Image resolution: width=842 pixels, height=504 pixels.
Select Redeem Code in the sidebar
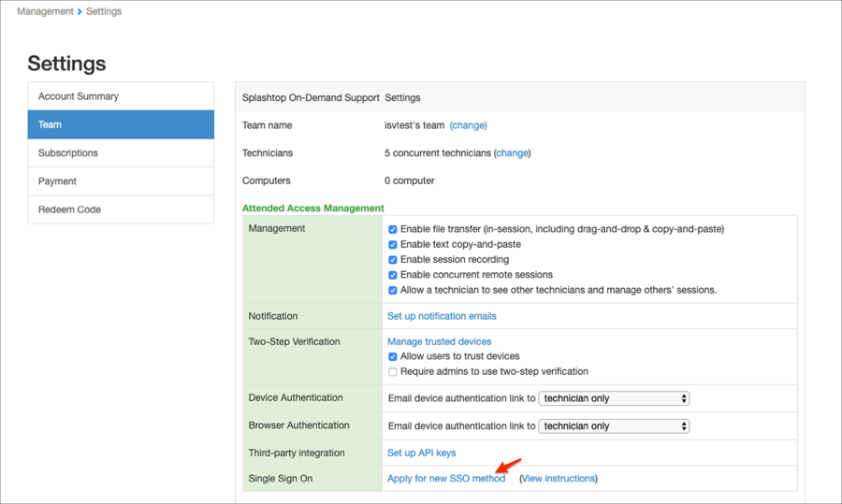pyautogui.click(x=69, y=209)
